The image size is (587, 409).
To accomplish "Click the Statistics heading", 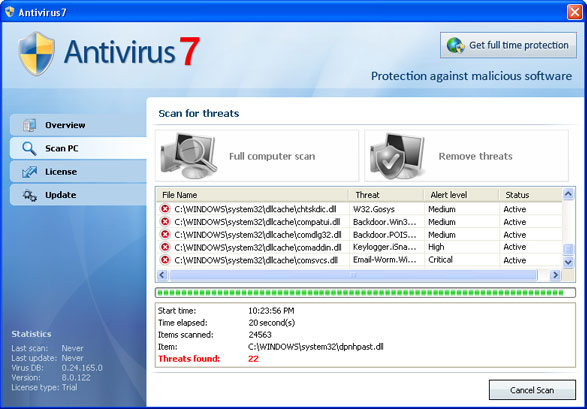I will [x=31, y=334].
